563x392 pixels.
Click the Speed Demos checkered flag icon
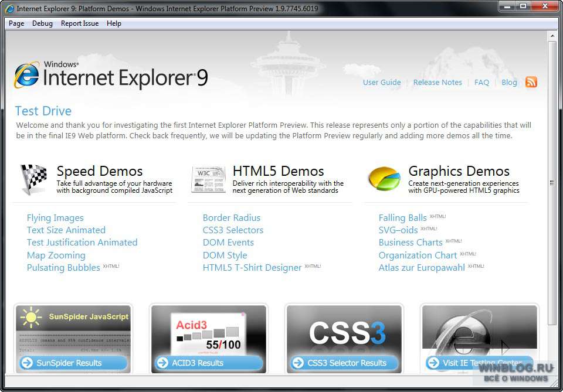click(x=33, y=179)
